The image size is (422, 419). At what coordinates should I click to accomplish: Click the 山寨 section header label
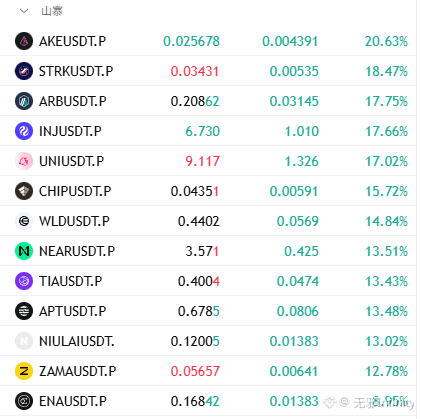[x=52, y=11]
